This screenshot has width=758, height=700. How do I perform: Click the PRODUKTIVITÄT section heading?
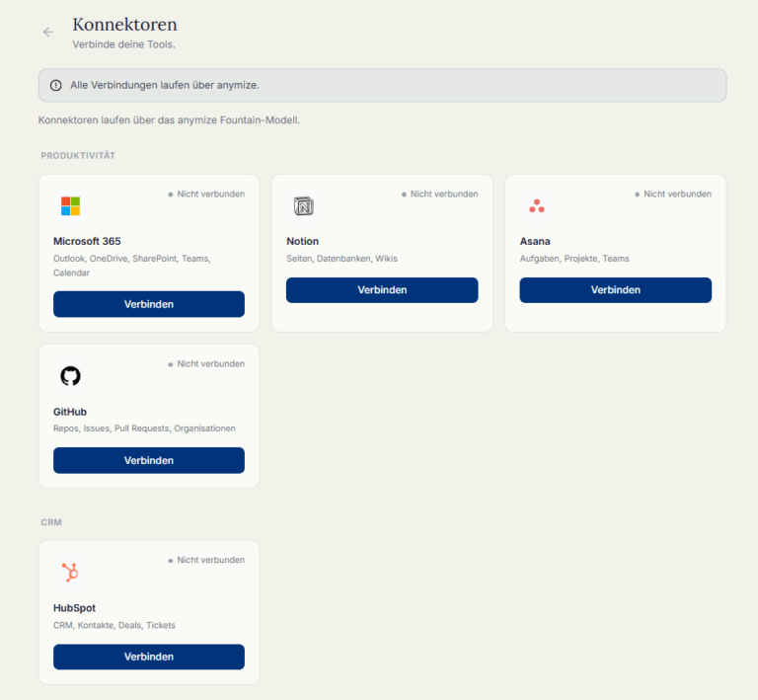pos(78,156)
